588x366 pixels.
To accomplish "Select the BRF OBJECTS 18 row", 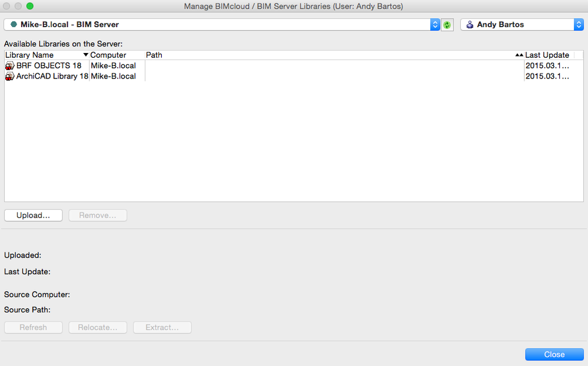I will pos(294,65).
